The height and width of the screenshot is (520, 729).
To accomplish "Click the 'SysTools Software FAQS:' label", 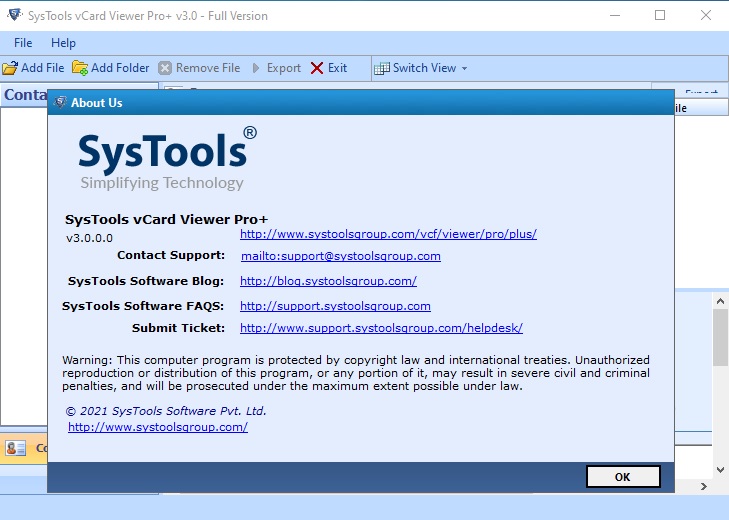I will (x=143, y=307).
